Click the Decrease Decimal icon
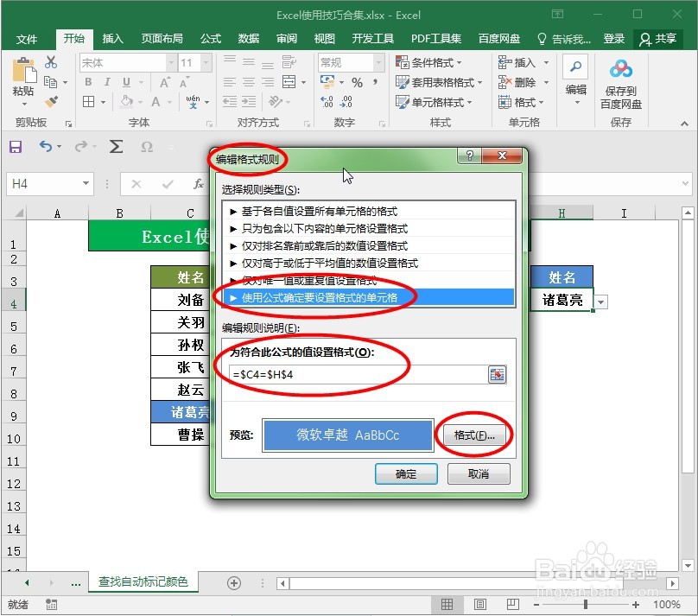 346,102
